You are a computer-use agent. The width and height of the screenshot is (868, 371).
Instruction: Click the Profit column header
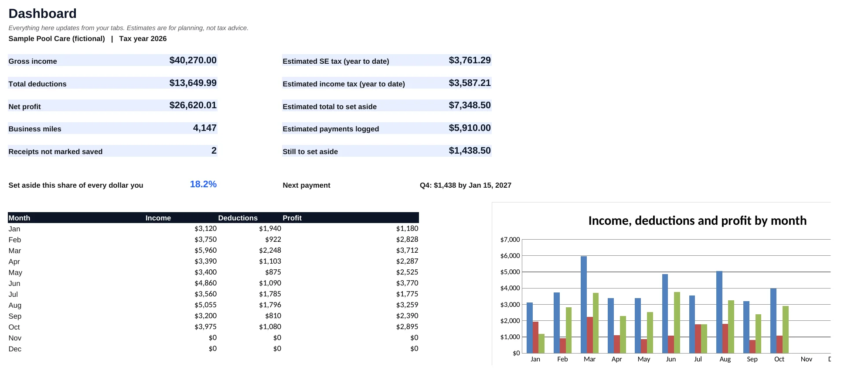[x=292, y=218]
